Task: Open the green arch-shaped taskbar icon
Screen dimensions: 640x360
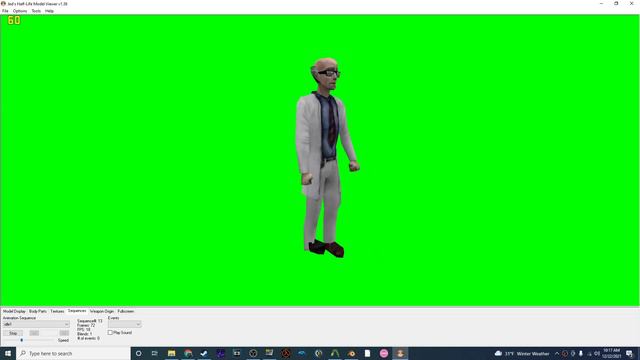Action: 335,353
